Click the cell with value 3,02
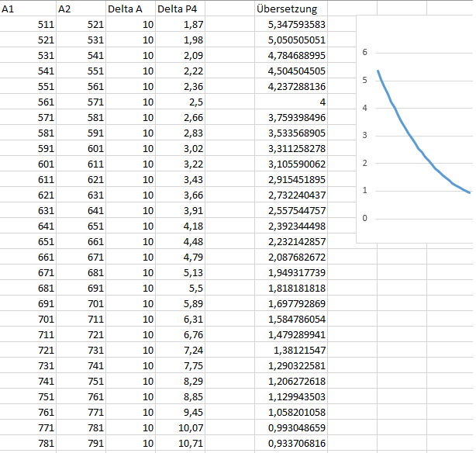This screenshot has height=453, width=476. (181, 148)
